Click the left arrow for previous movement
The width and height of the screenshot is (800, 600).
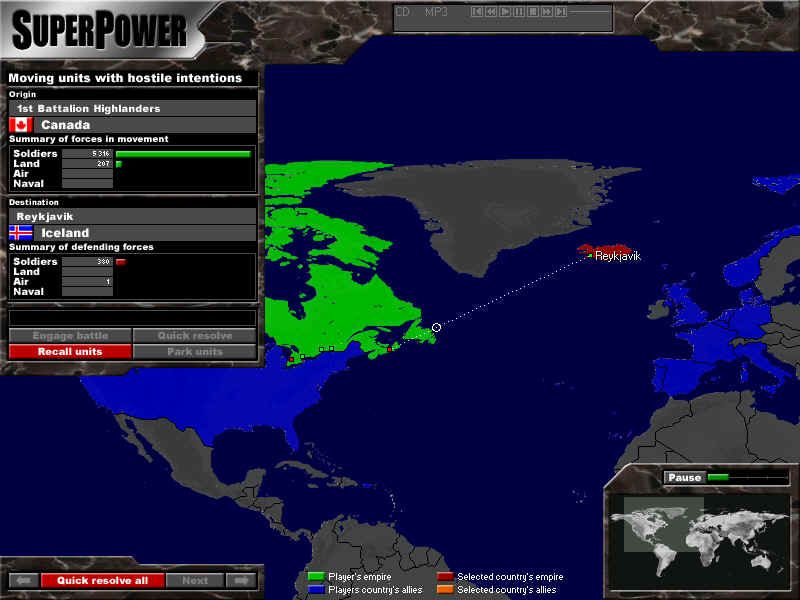click(x=24, y=580)
